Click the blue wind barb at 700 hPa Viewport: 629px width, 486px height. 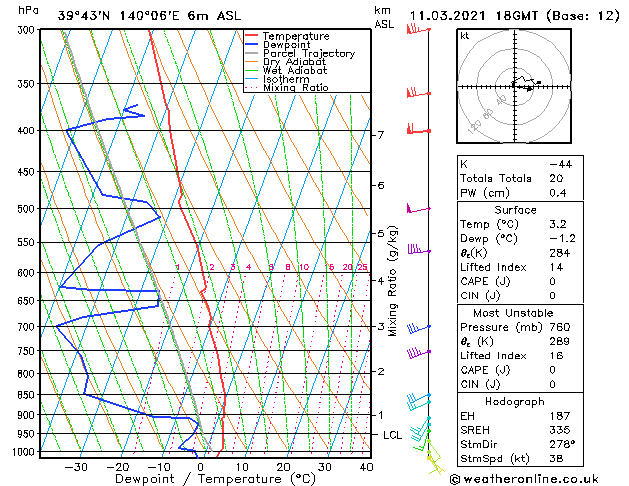tap(418, 328)
